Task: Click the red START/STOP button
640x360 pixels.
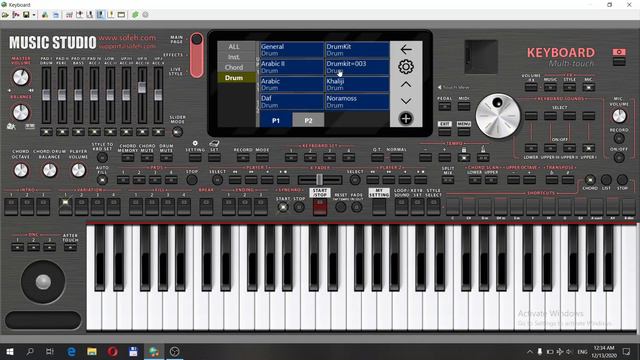Action: pos(320,207)
